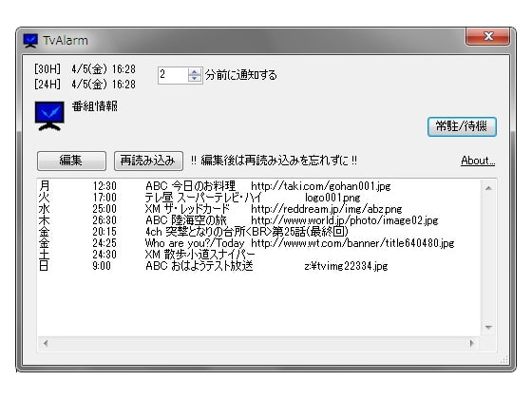The image size is (532, 399).
Task: Click the 常駐/待機 button
Action: [462, 126]
